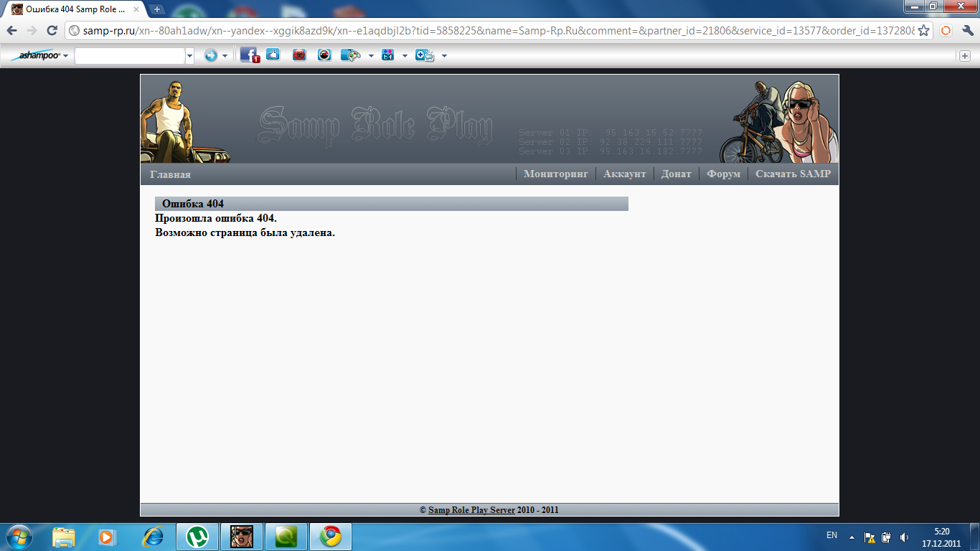Bookmark this page with the star icon
The width and height of the screenshot is (980, 551).
(923, 31)
